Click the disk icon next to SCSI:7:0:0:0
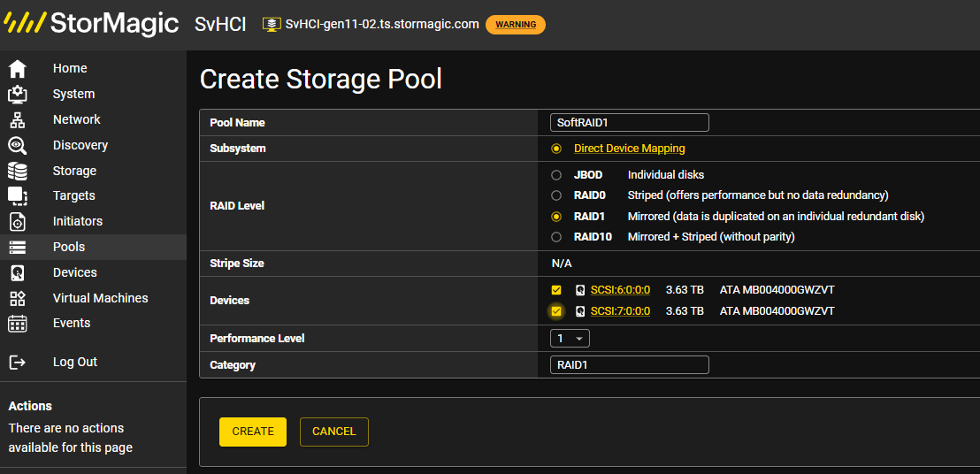 (580, 311)
